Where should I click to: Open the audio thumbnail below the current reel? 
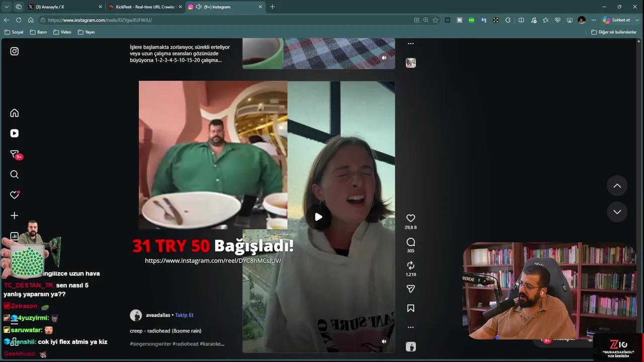[411, 346]
